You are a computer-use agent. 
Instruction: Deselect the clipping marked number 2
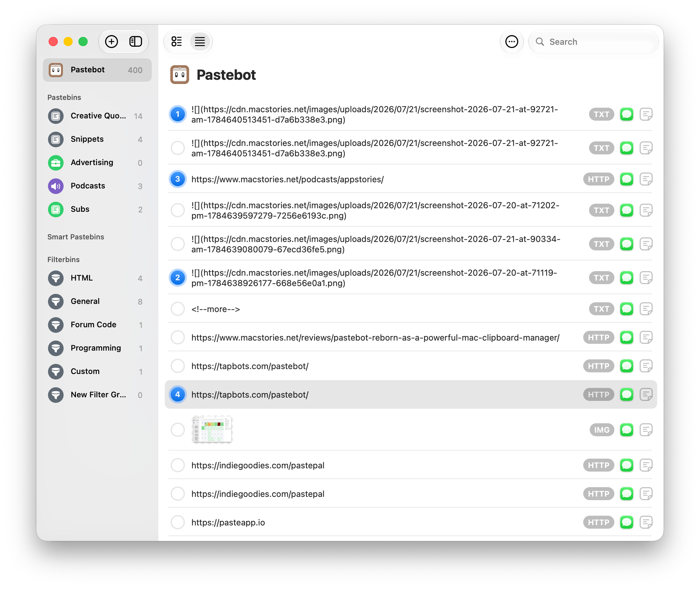coord(178,278)
